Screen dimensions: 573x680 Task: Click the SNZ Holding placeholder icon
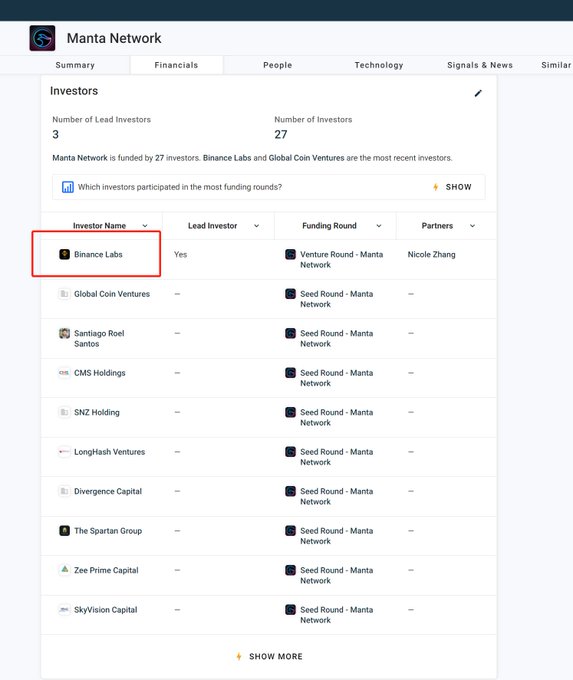(64, 412)
